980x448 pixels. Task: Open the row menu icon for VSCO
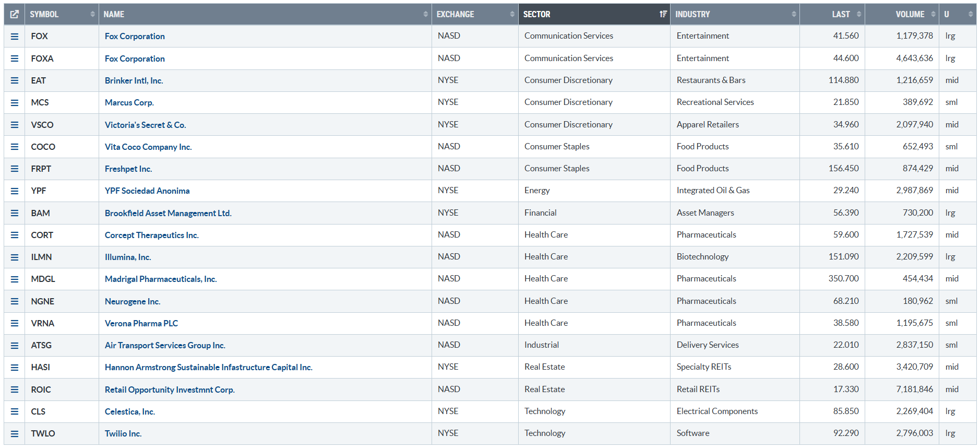click(x=15, y=125)
